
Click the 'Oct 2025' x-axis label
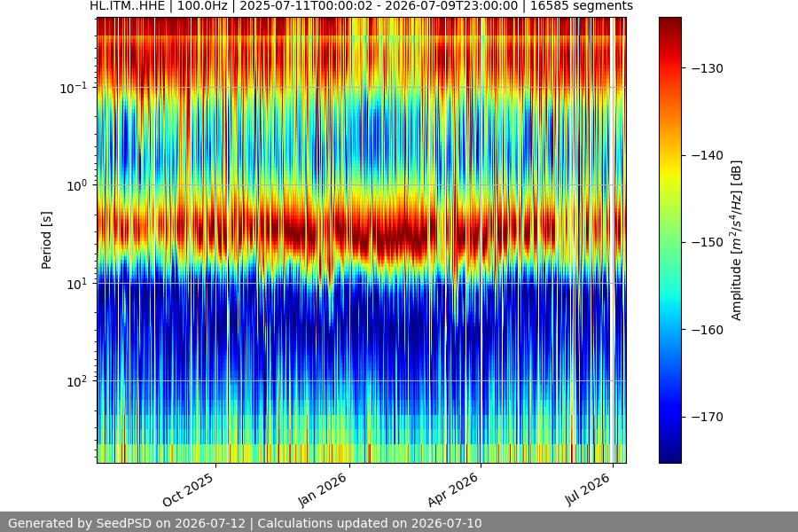point(188,489)
